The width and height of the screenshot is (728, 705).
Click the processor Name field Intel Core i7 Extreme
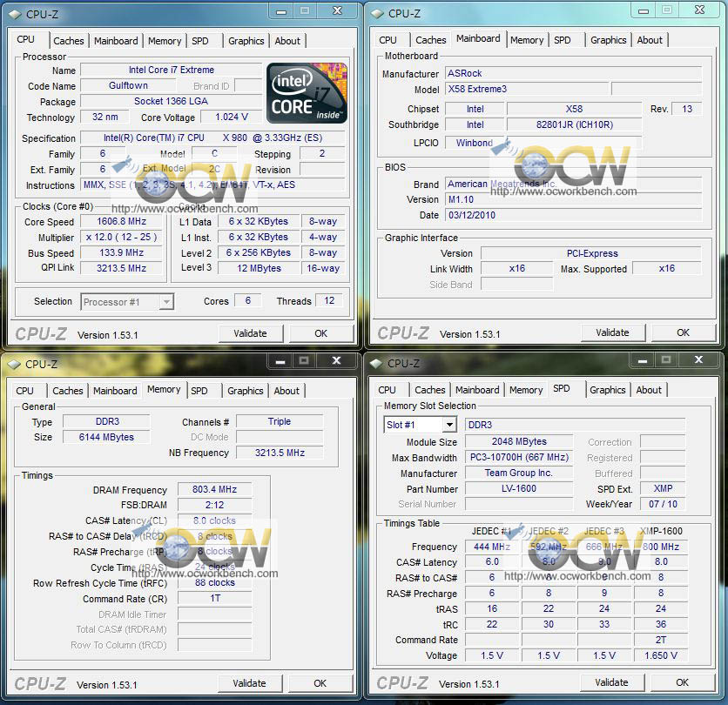click(172, 70)
